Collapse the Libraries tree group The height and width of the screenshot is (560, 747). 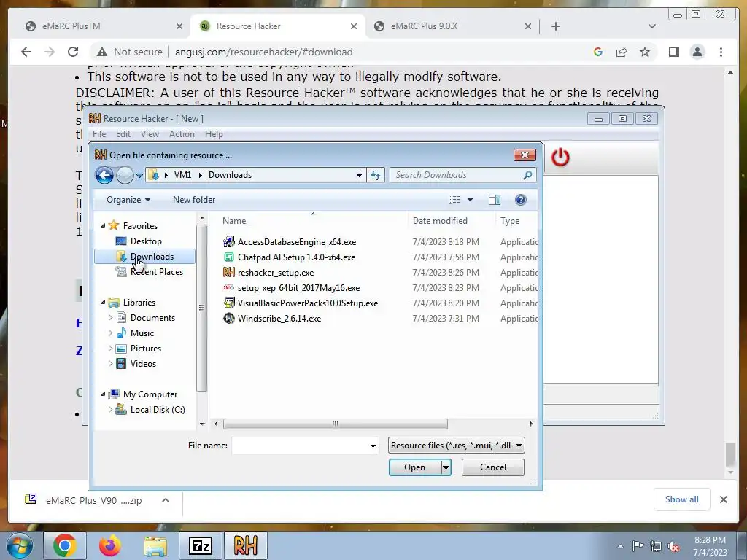(x=103, y=303)
